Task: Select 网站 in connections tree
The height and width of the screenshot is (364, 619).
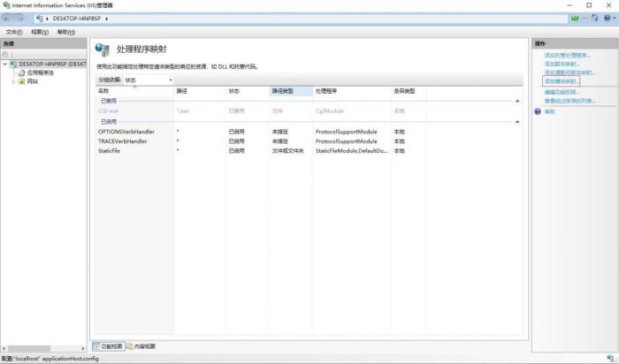Action: pos(33,81)
